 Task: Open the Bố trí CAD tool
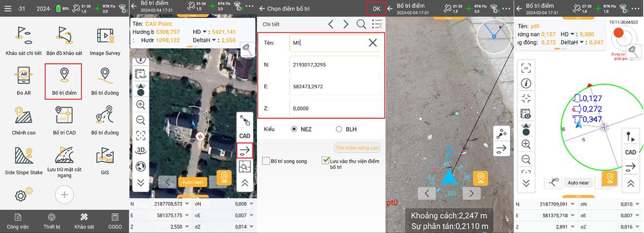64,119
